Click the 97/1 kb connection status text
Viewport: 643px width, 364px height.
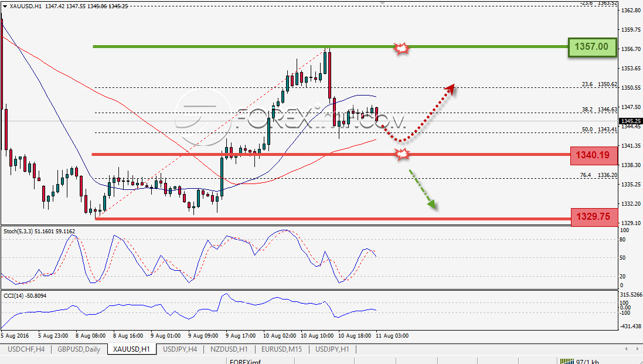588,362
